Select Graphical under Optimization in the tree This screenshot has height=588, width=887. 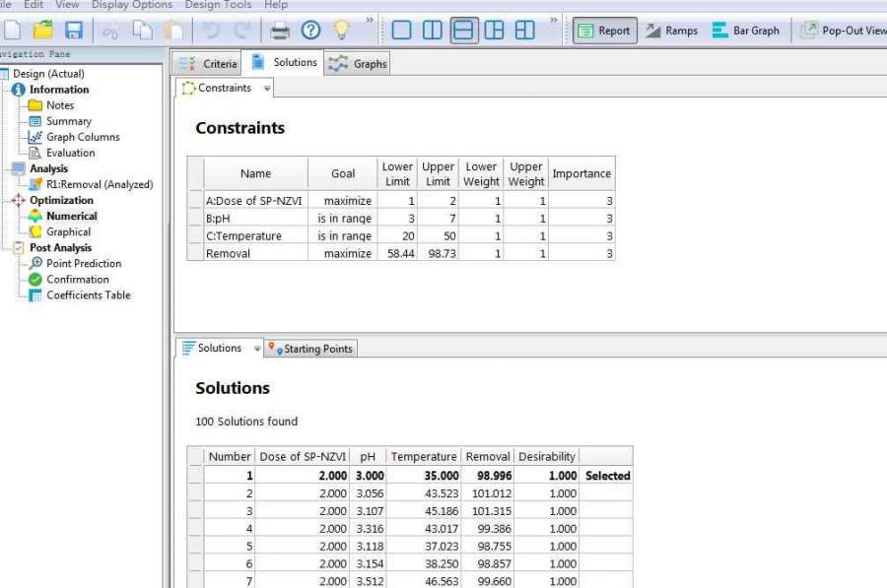68,231
